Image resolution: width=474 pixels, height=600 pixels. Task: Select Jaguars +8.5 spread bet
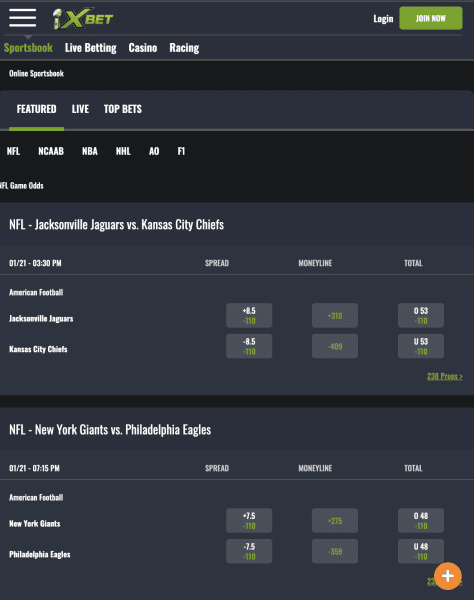tap(249, 315)
